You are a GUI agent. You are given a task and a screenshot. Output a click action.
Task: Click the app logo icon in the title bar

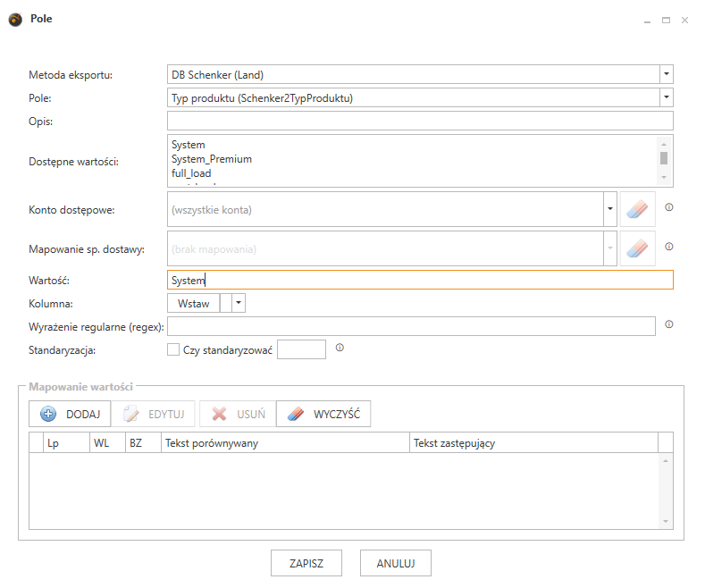[15, 20]
